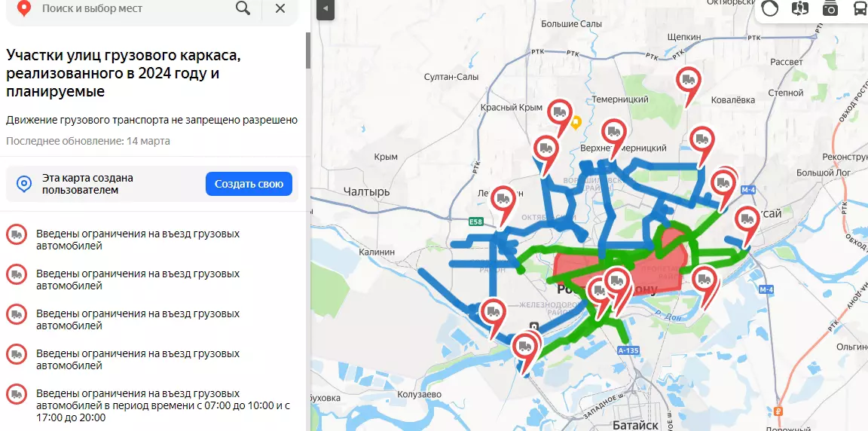This screenshot has width=868, height=431.
Task: Toggle public transport bus layer
Action: tap(859, 9)
